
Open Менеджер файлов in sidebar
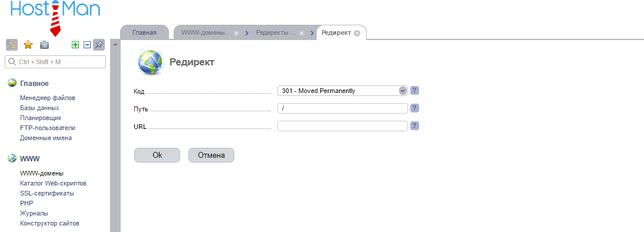point(48,98)
